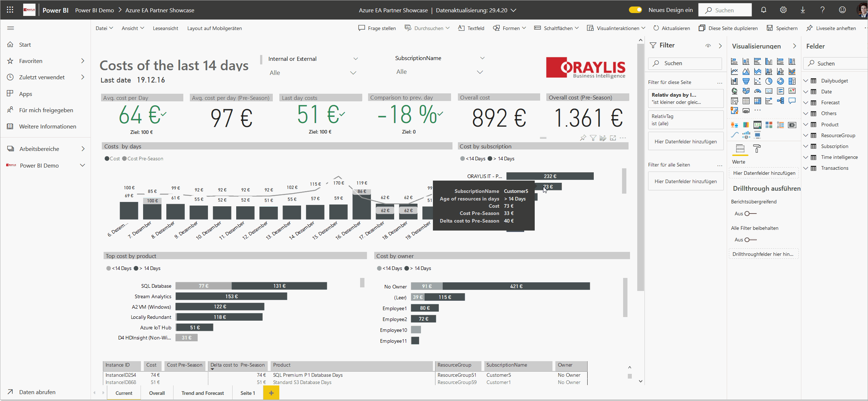Pick the donut chart visual

(780, 81)
